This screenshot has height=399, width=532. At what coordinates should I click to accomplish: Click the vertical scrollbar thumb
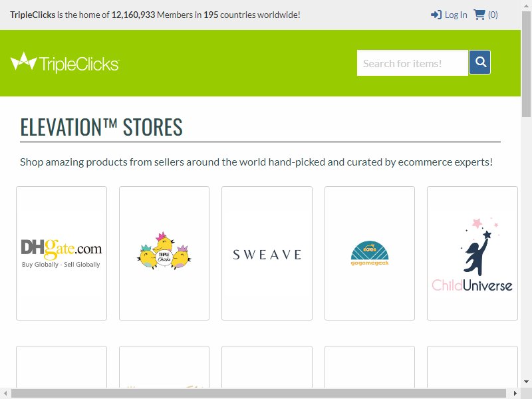[527, 63]
